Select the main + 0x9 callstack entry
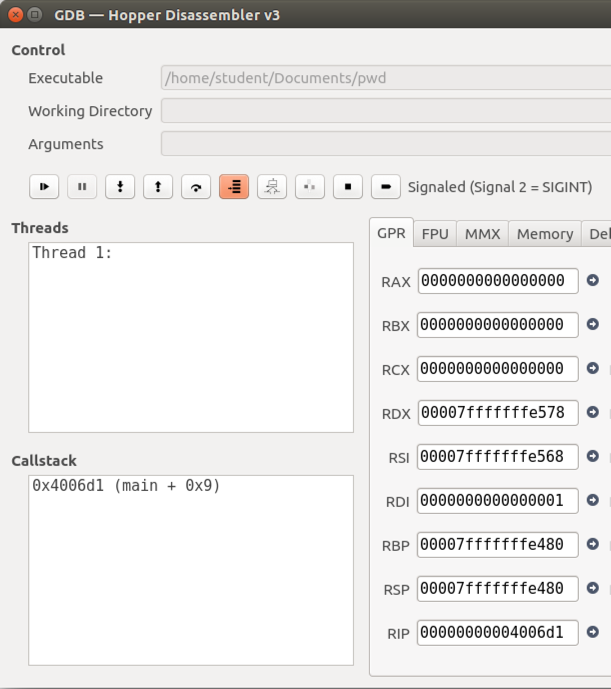This screenshot has height=689, width=611. (x=126, y=486)
